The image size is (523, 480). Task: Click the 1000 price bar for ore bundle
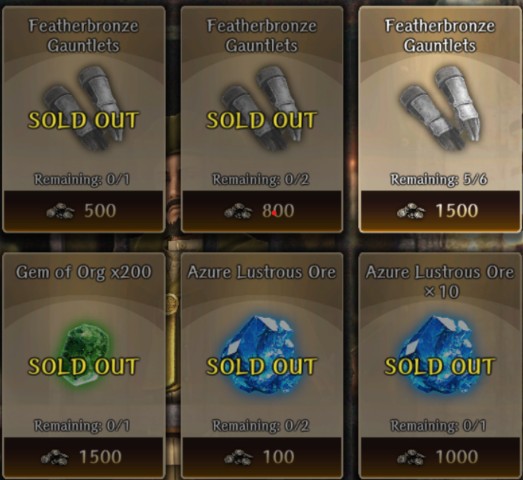(x=440, y=457)
